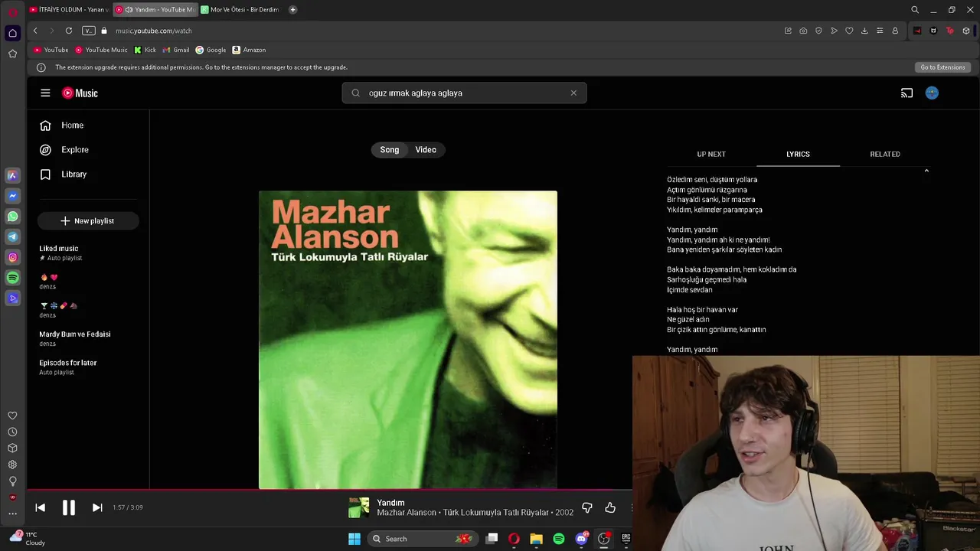Create a New playlist
Screen dimensions: 980x551
click(x=88, y=220)
